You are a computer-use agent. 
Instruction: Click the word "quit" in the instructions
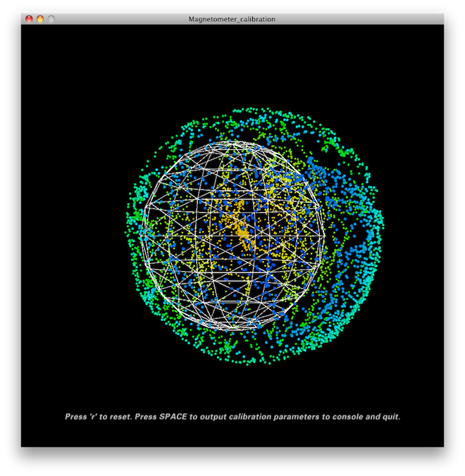coord(391,417)
